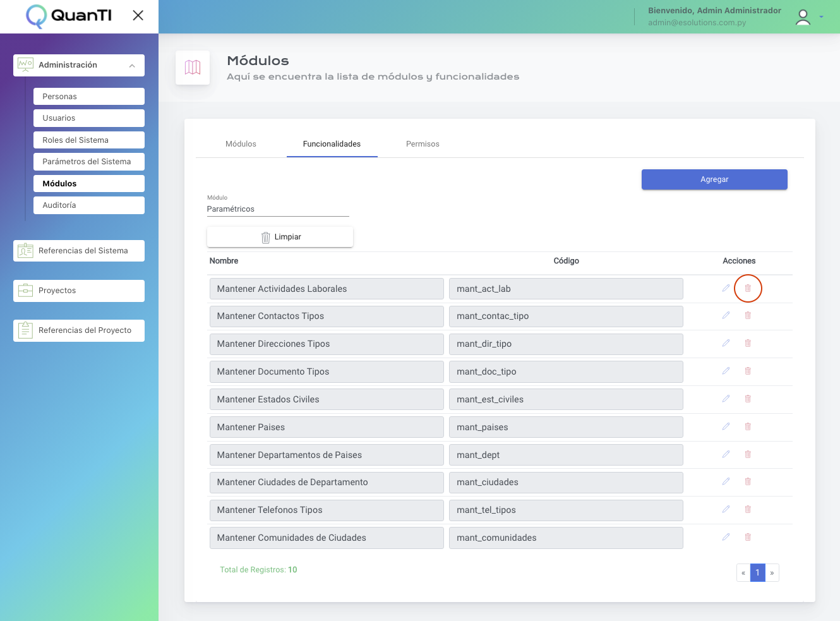Collapse the Administración menu section
The width and height of the screenshot is (840, 621).
[79, 65]
